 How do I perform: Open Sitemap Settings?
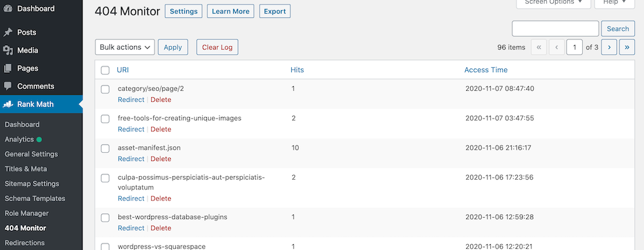(x=32, y=184)
